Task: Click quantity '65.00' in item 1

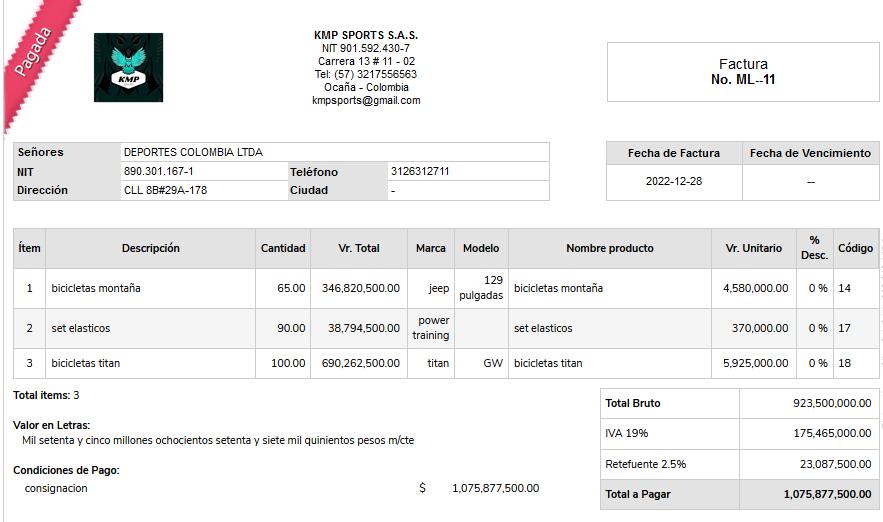Action: (x=291, y=288)
